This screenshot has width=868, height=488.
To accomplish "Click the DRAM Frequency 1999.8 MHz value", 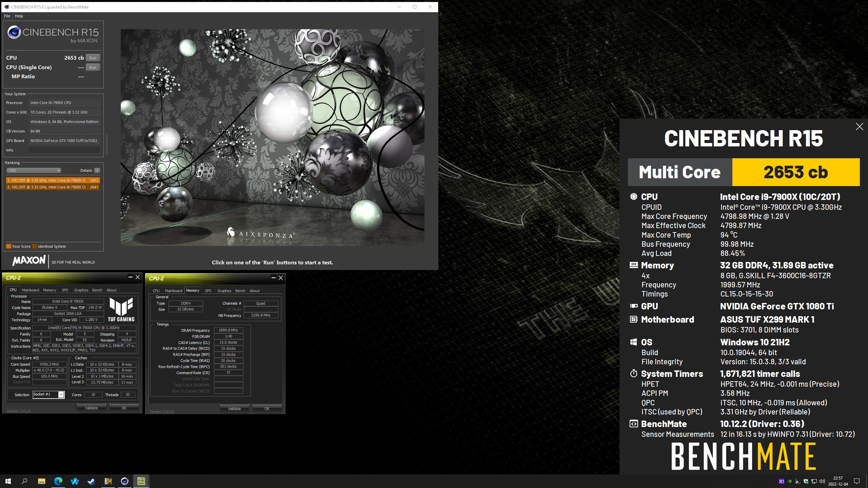I will (229, 330).
